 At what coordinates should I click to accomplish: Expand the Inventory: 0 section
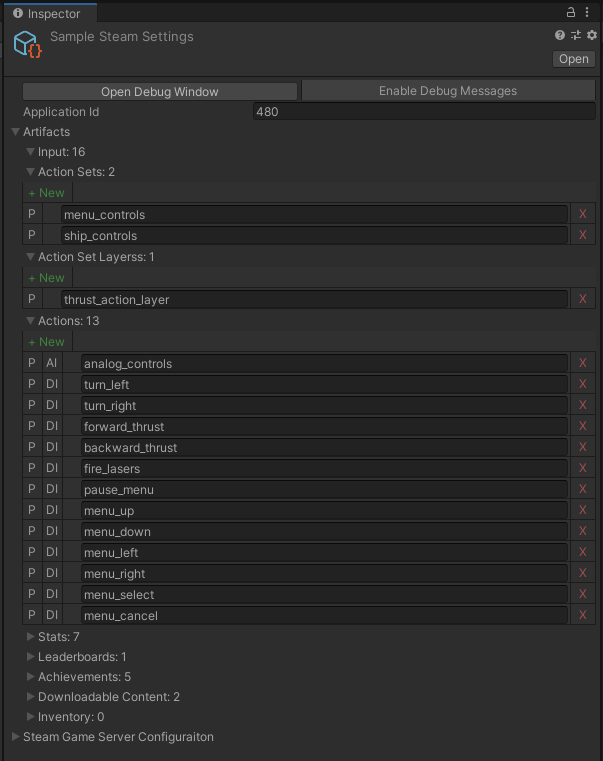[31, 716]
